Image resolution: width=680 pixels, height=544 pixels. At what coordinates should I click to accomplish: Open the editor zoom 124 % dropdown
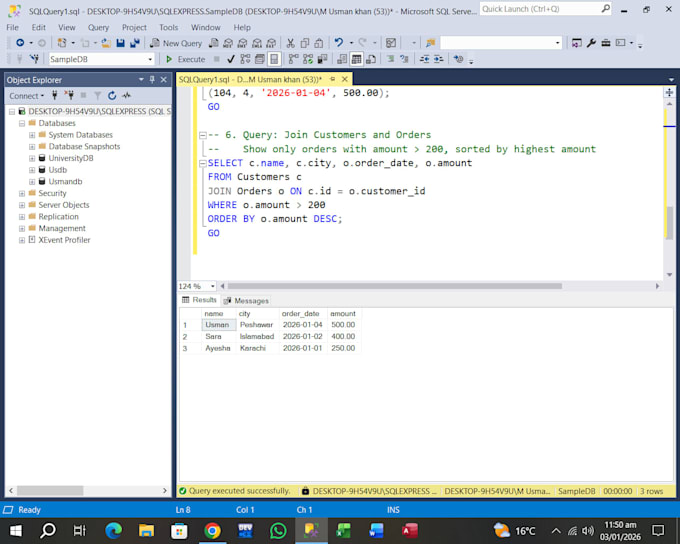click(212, 286)
